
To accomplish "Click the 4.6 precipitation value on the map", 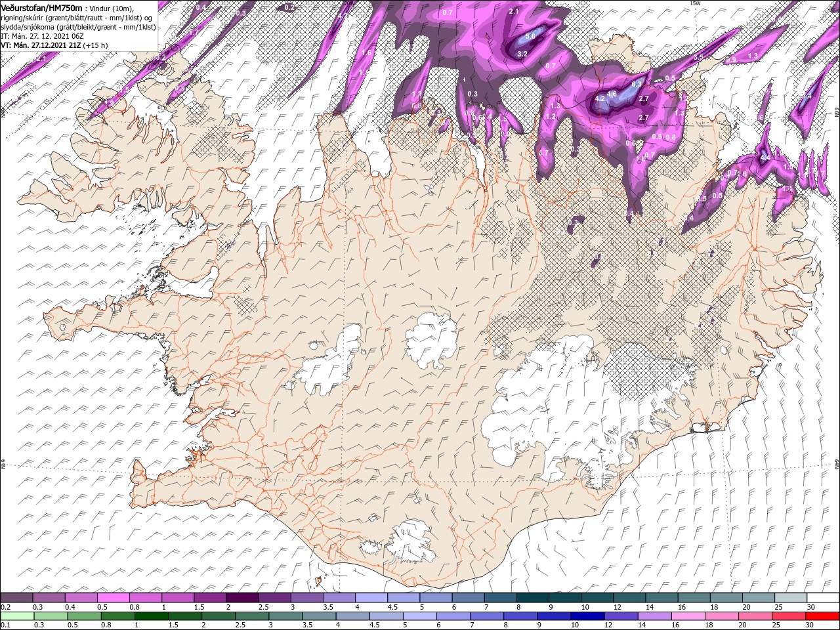I will [x=612, y=94].
